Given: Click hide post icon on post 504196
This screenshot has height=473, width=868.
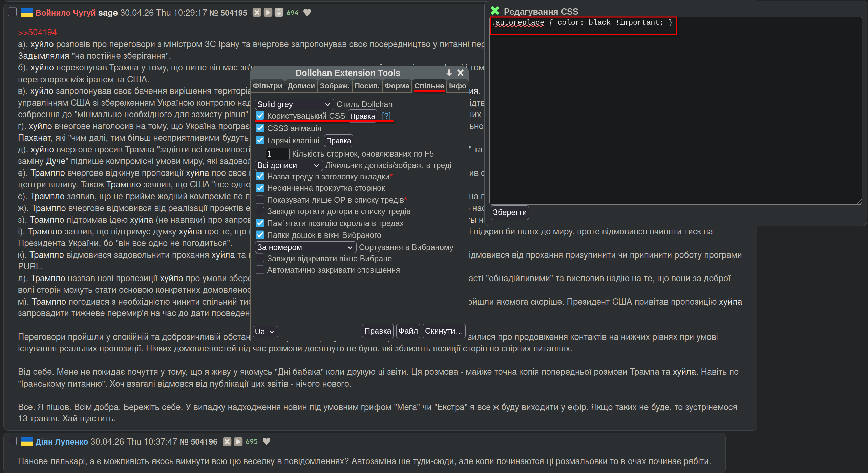Looking at the screenshot, I should point(227,441).
